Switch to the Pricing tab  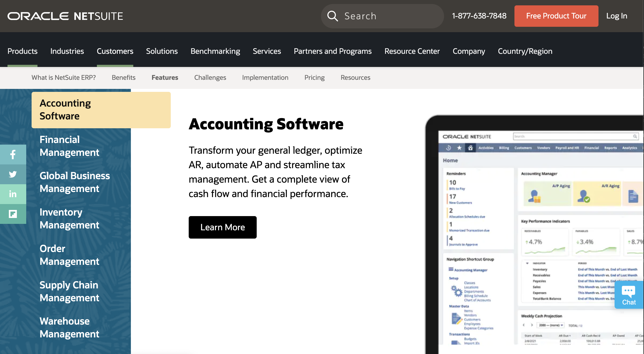click(314, 78)
